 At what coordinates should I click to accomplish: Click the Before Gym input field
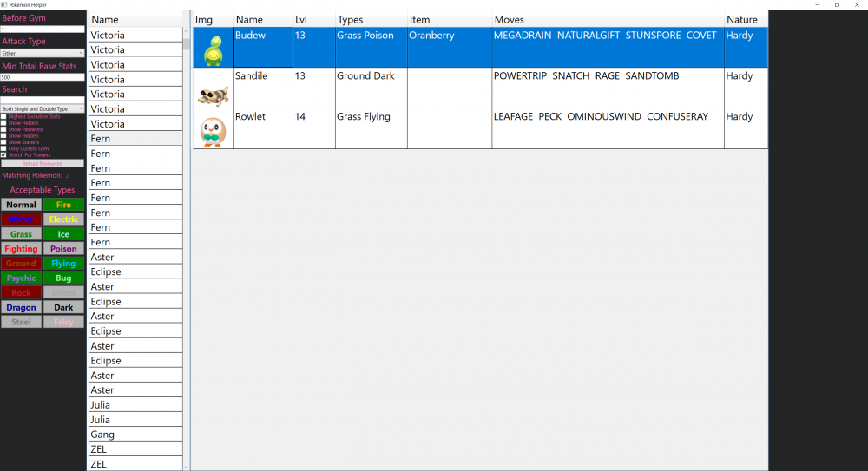click(x=43, y=29)
